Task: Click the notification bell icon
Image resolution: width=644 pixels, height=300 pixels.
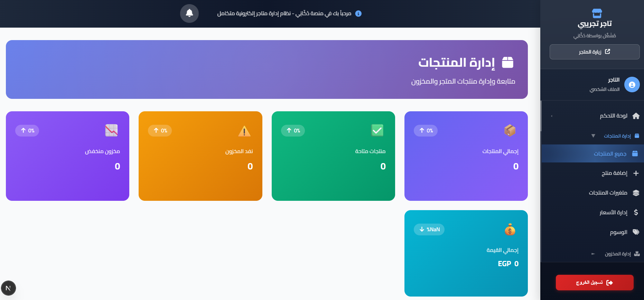Action: click(189, 13)
